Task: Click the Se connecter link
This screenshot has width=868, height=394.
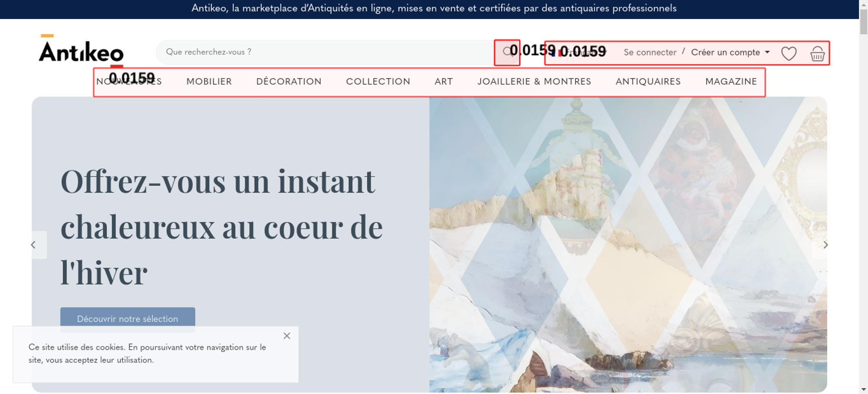Action: [x=650, y=53]
